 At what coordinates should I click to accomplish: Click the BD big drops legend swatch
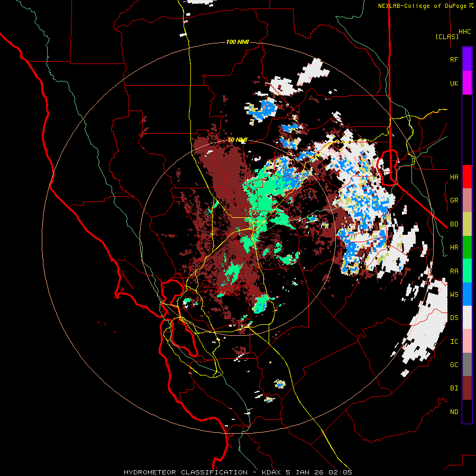pyautogui.click(x=467, y=224)
